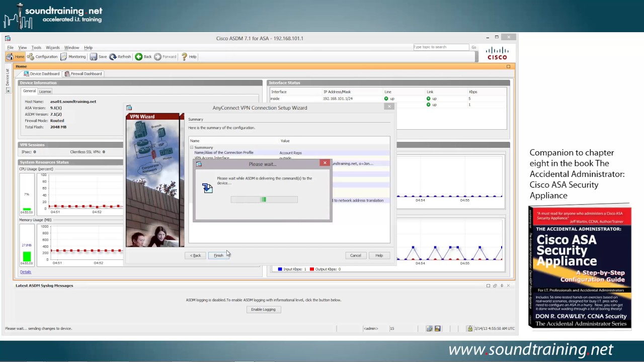This screenshot has height=362, width=644.
Task: Open Help from the wizard footer
Action: pos(379,255)
